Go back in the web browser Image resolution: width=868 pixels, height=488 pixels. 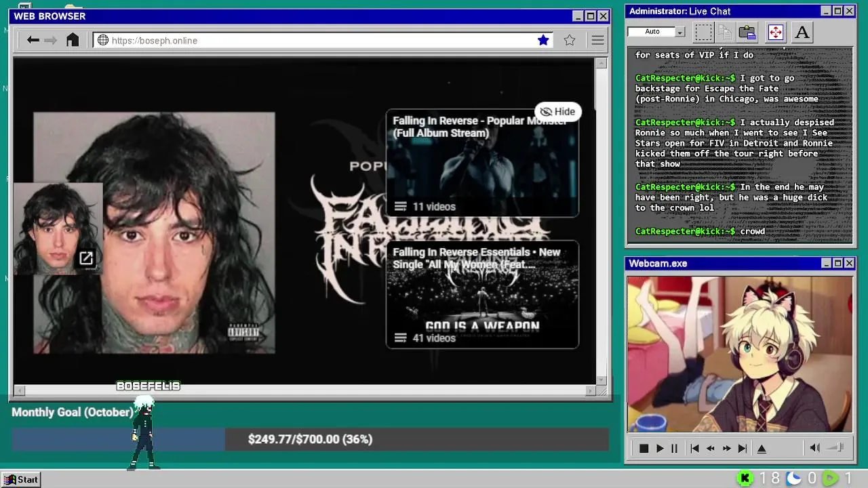[x=33, y=40]
